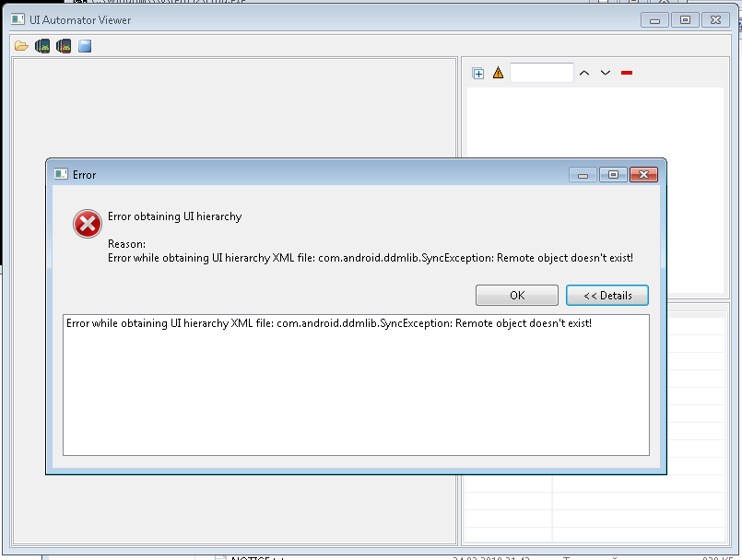Image resolution: width=742 pixels, height=560 pixels.
Task: Open a saved UI dump with the folder icon
Action: 21,46
